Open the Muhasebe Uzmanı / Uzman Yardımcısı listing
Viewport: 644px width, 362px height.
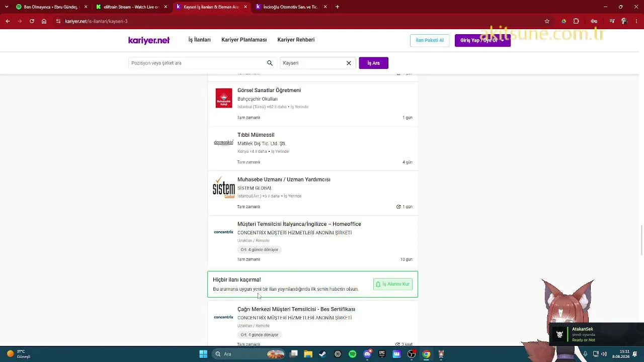tap(284, 179)
